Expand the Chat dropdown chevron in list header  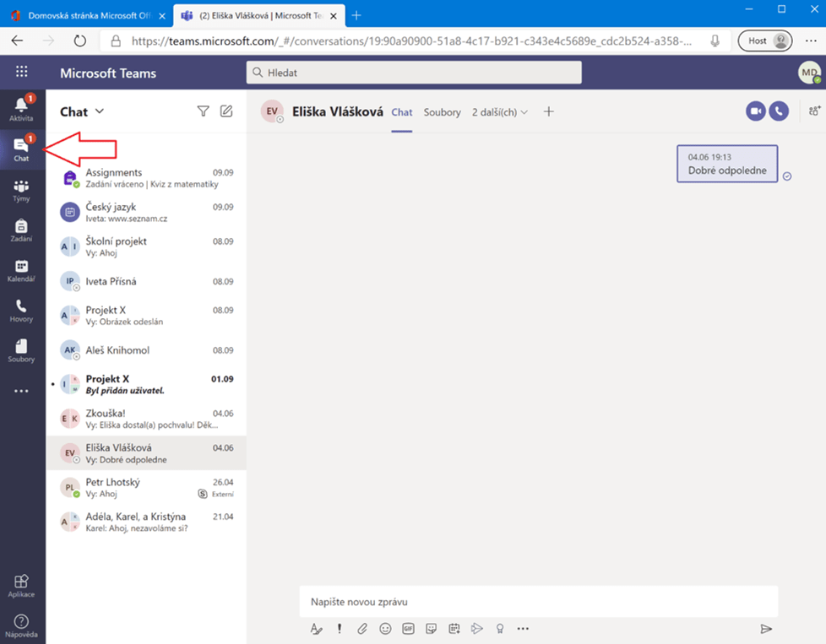click(100, 111)
